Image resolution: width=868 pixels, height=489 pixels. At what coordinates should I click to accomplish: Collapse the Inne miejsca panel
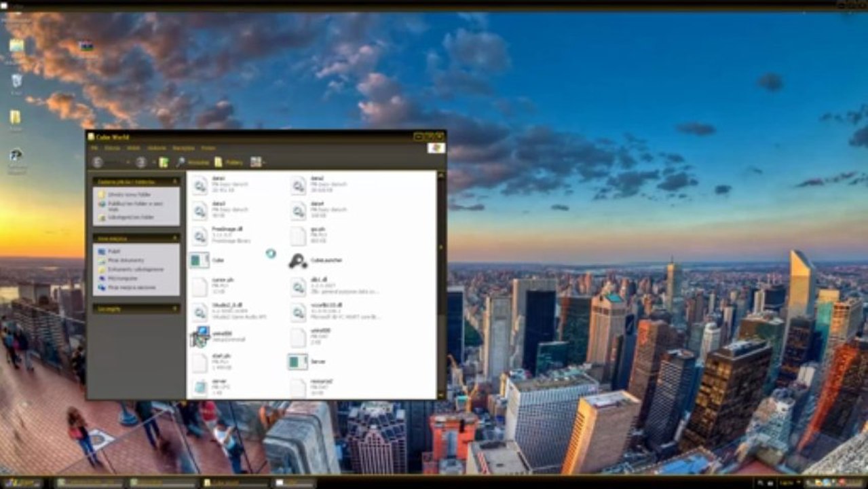click(x=176, y=239)
